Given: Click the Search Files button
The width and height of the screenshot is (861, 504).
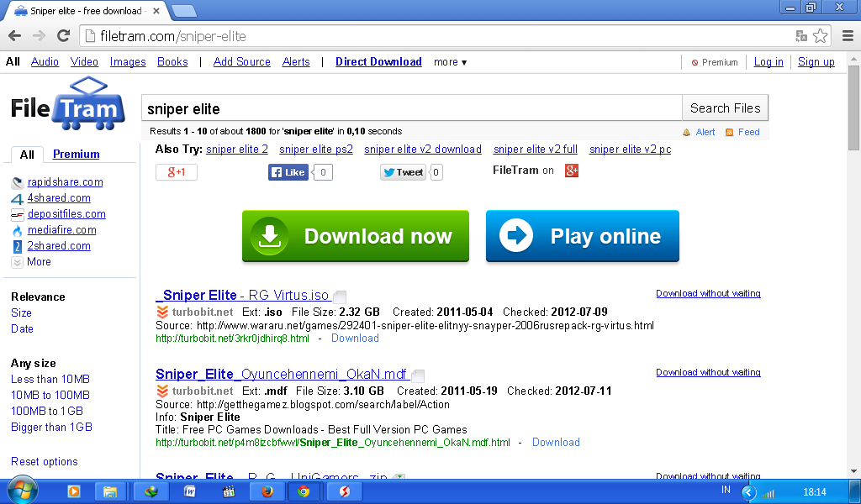Looking at the screenshot, I should (x=725, y=108).
